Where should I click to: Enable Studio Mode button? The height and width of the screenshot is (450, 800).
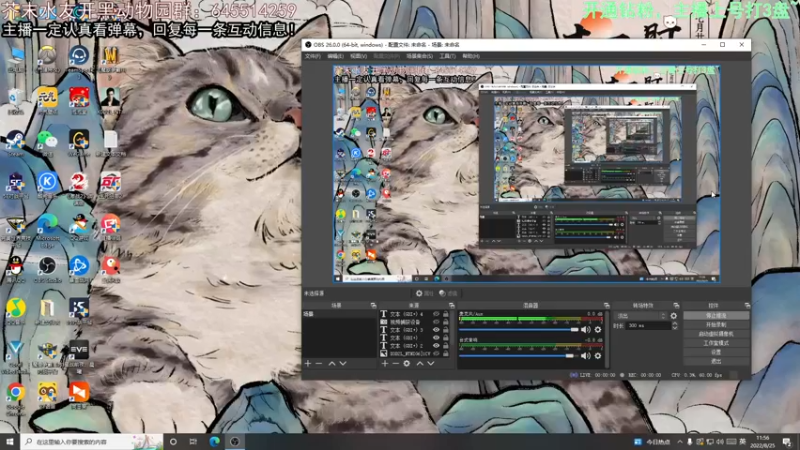pyautogui.click(x=716, y=343)
